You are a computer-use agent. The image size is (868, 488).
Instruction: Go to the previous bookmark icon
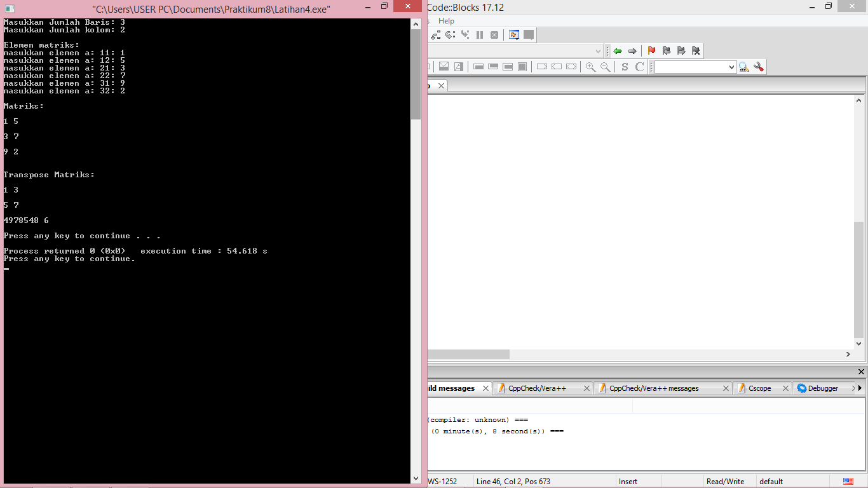(666, 51)
